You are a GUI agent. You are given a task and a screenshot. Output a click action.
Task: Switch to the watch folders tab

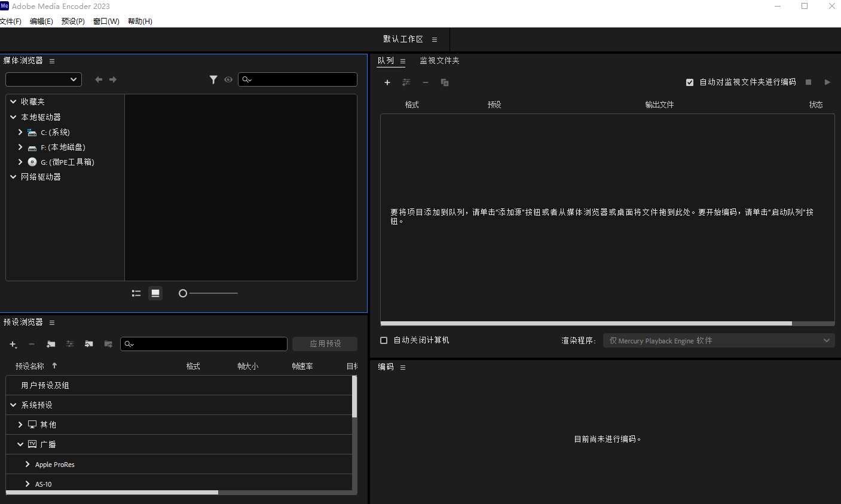point(439,60)
